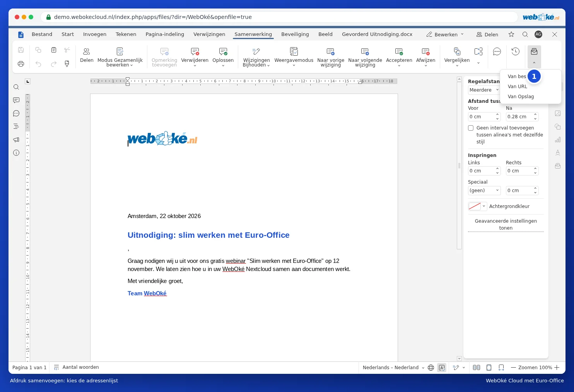Click the Print icon in the toolbar
The height and width of the screenshot is (392, 574).
click(x=21, y=64)
